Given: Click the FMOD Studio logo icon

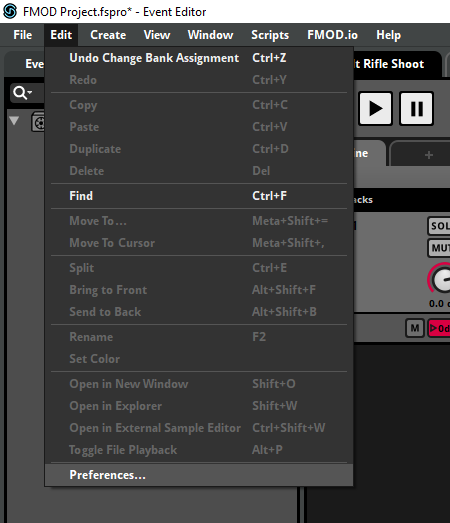Looking at the screenshot, I should pos(10,11).
